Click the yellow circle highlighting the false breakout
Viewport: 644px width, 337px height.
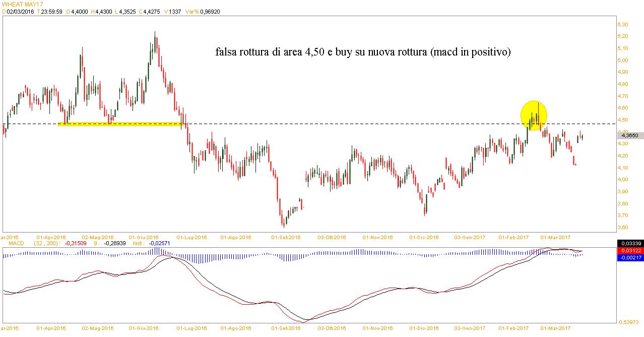tap(534, 114)
